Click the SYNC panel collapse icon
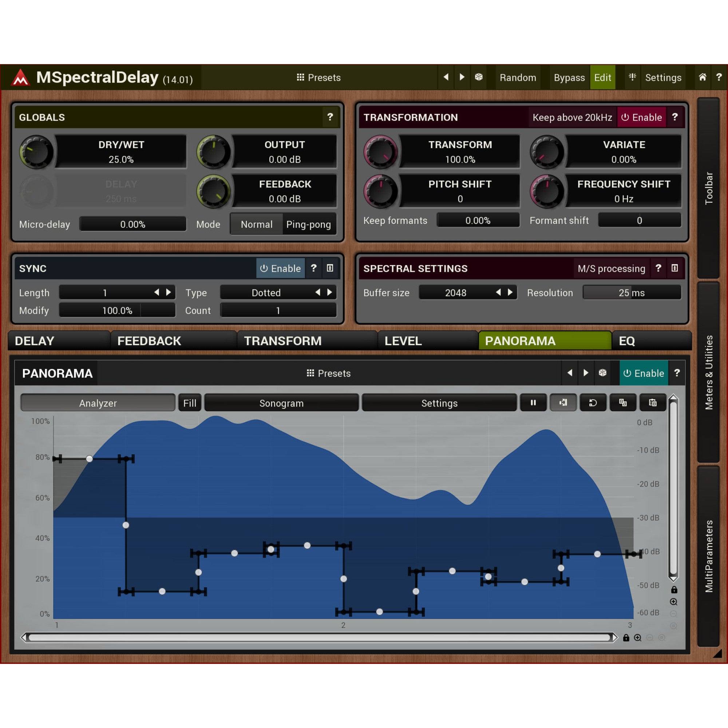 pos(330,268)
